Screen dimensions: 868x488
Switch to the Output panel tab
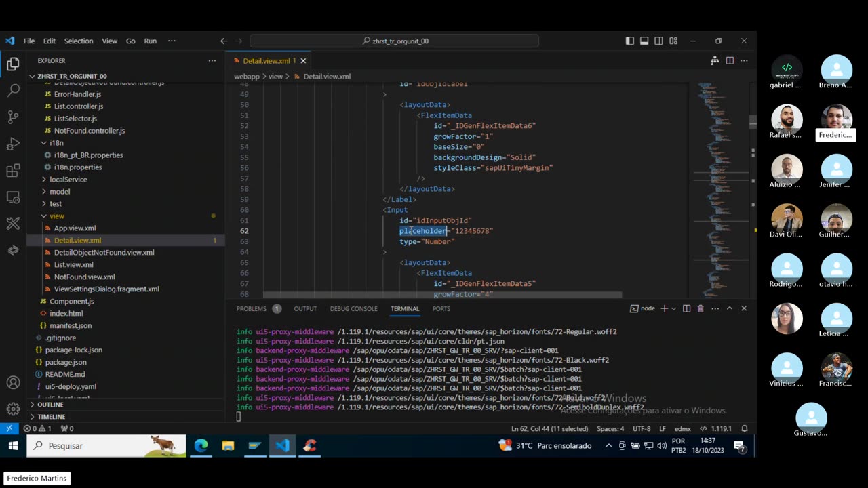(x=305, y=308)
